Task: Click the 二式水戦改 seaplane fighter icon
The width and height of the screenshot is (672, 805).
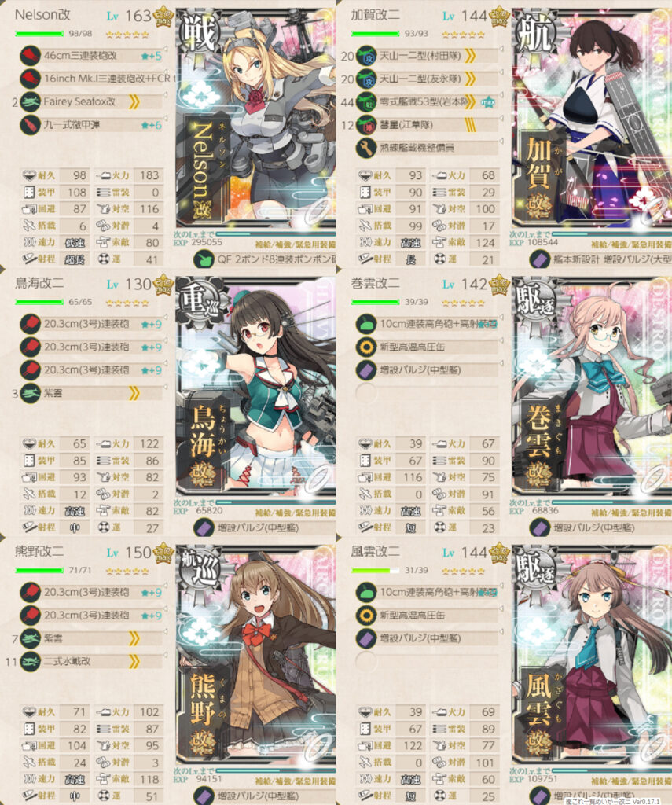Action: click(31, 661)
